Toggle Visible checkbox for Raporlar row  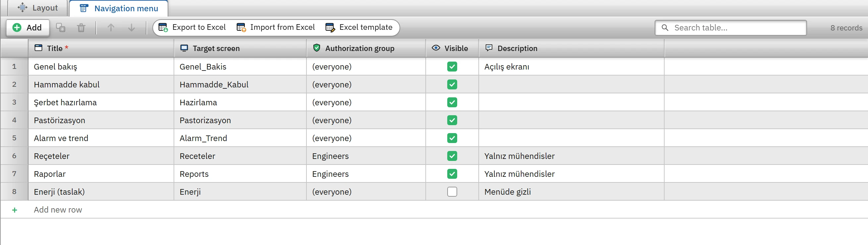[x=452, y=174]
